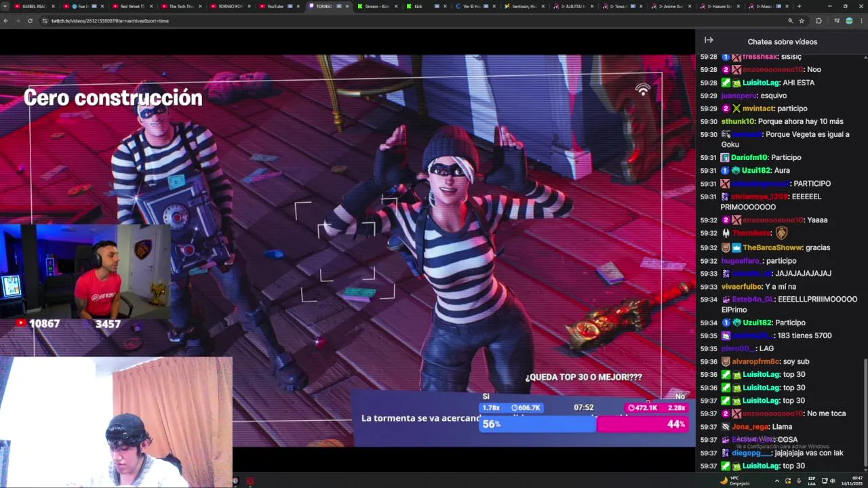Collapse the chat panel with arrow icon
This screenshot has width=868, height=488.
[709, 41]
